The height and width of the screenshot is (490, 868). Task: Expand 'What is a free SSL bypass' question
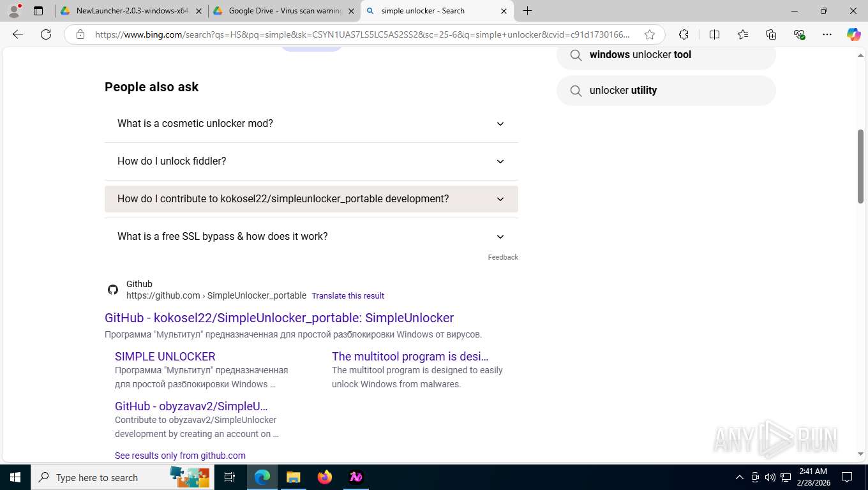click(311, 237)
